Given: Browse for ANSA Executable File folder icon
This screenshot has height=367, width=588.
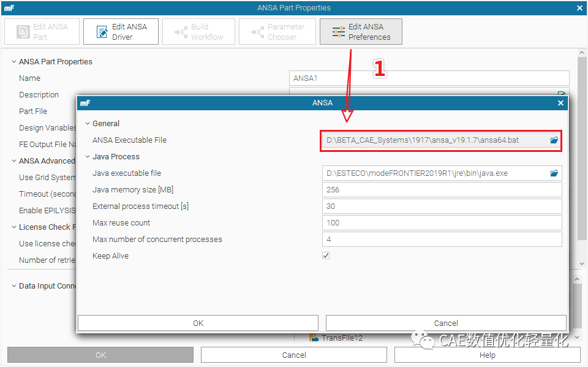Looking at the screenshot, I should pos(554,140).
